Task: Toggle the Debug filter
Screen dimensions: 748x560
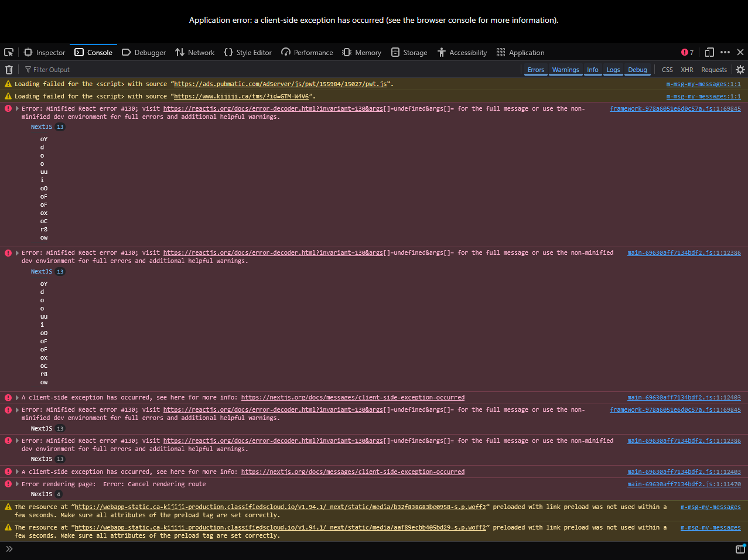Action: pyautogui.click(x=637, y=70)
